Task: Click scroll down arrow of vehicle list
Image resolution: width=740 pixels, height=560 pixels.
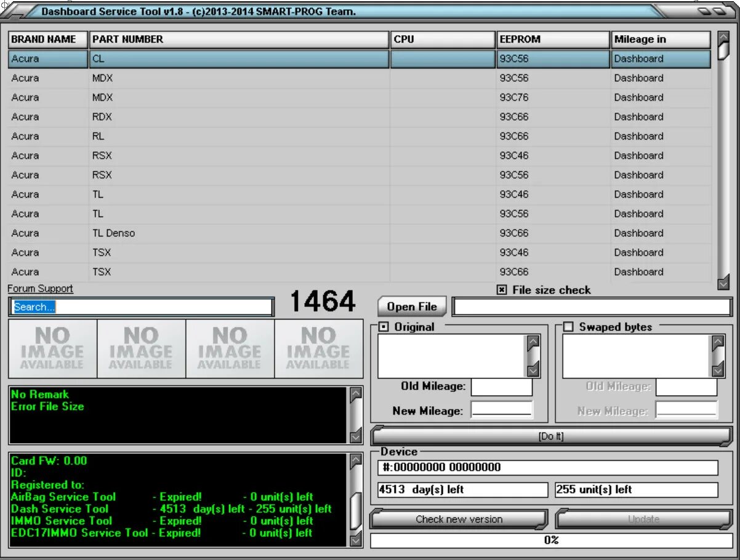Action: click(x=723, y=282)
